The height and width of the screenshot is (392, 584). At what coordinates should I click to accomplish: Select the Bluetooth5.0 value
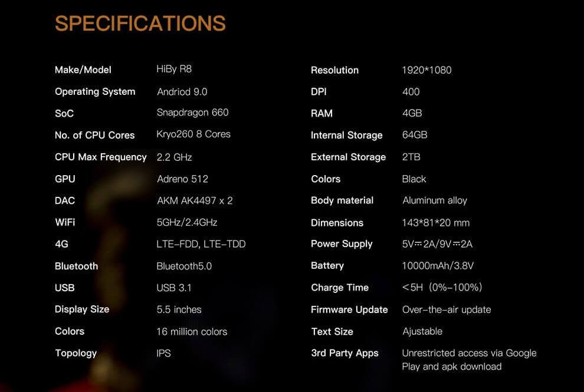184,266
